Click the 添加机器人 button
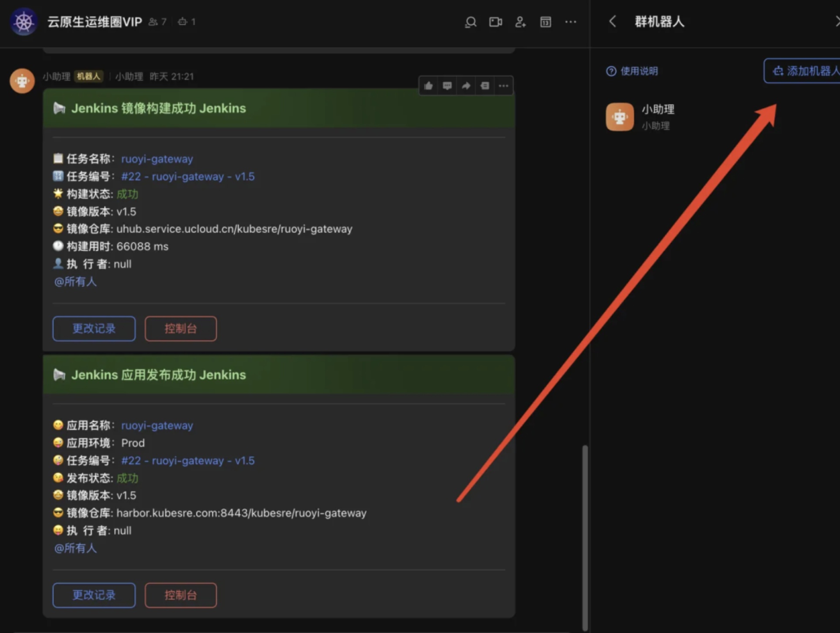 click(x=803, y=71)
